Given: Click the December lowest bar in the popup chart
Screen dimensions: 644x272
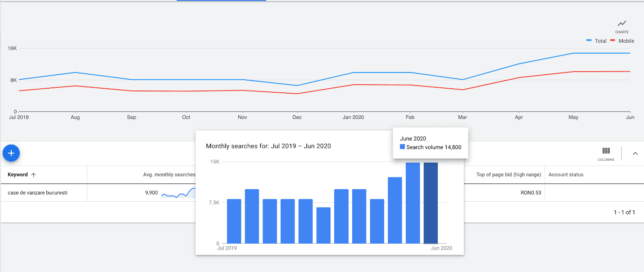Looking at the screenshot, I should pyautogui.click(x=323, y=226).
